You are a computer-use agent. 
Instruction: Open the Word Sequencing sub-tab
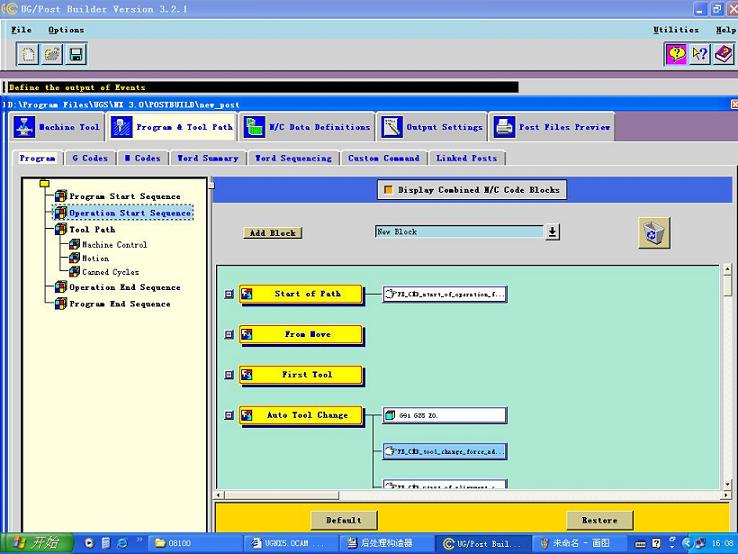(293, 158)
